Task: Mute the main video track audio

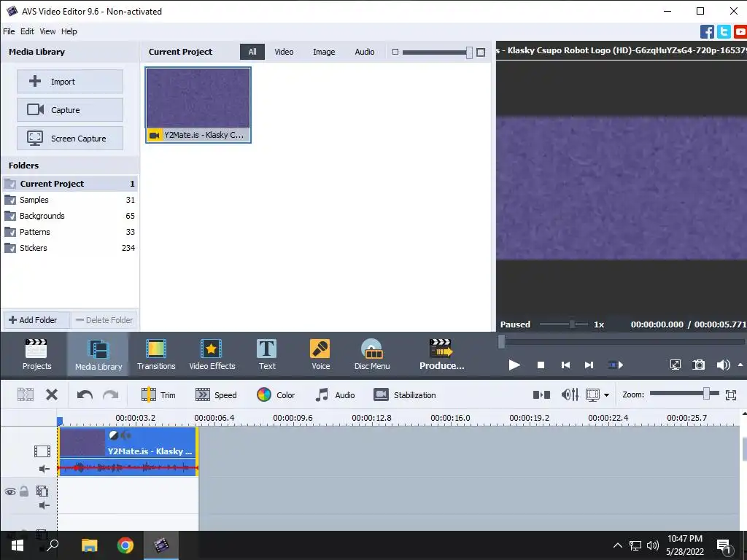Action: (44, 469)
